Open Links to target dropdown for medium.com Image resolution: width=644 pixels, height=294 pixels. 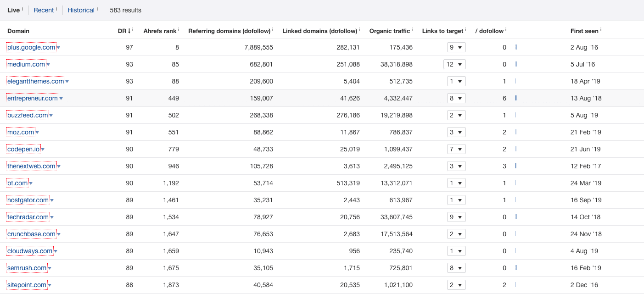(454, 64)
